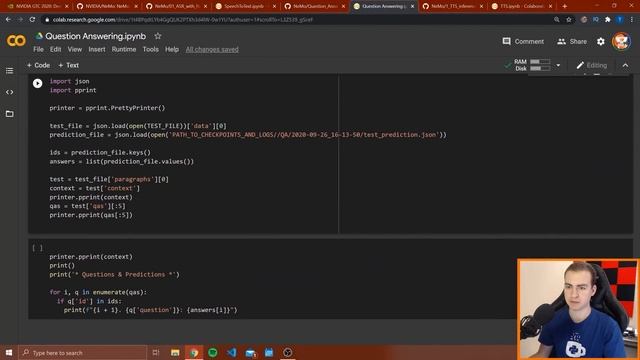Click the prediction_file json.load code line
Screen dimensions: 640x360
[x=248, y=135]
